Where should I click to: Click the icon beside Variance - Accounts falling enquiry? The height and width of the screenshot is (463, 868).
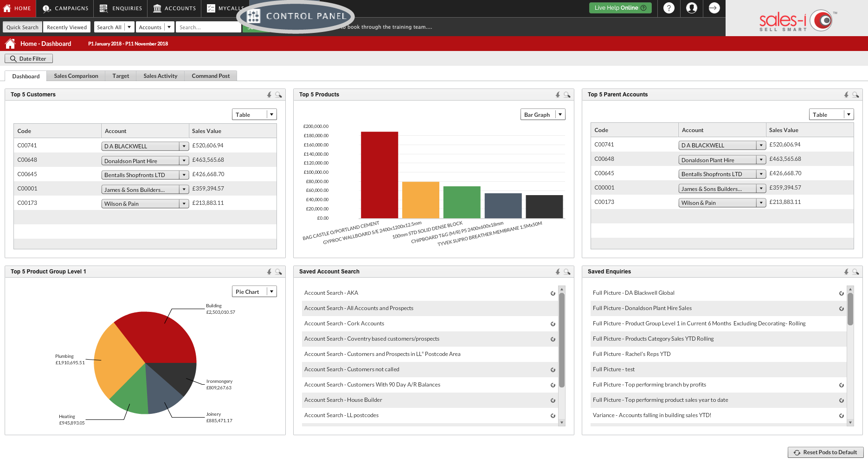click(842, 416)
